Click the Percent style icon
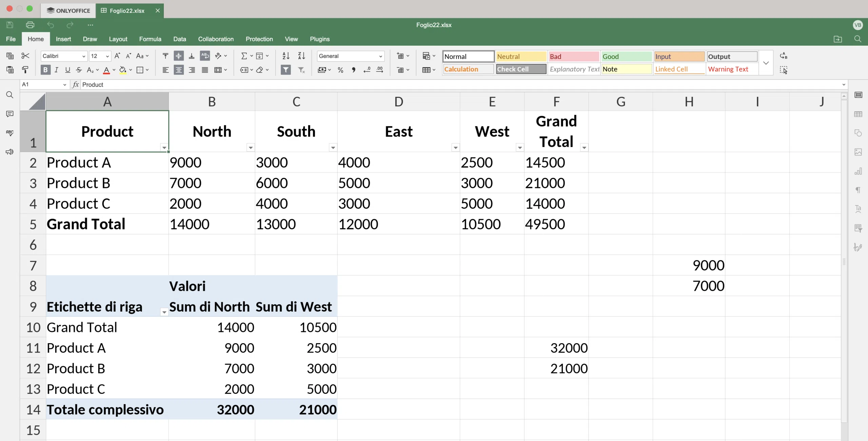Viewport: 868px width, 441px height. [x=340, y=70]
